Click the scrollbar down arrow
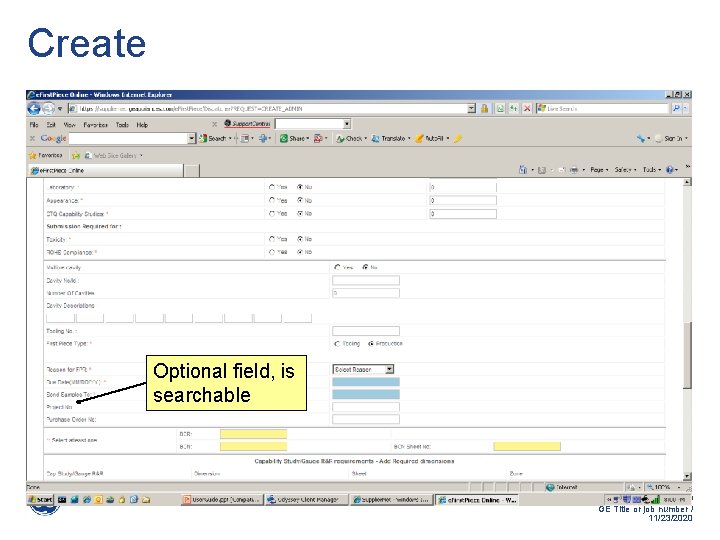The image size is (720, 540). click(687, 476)
